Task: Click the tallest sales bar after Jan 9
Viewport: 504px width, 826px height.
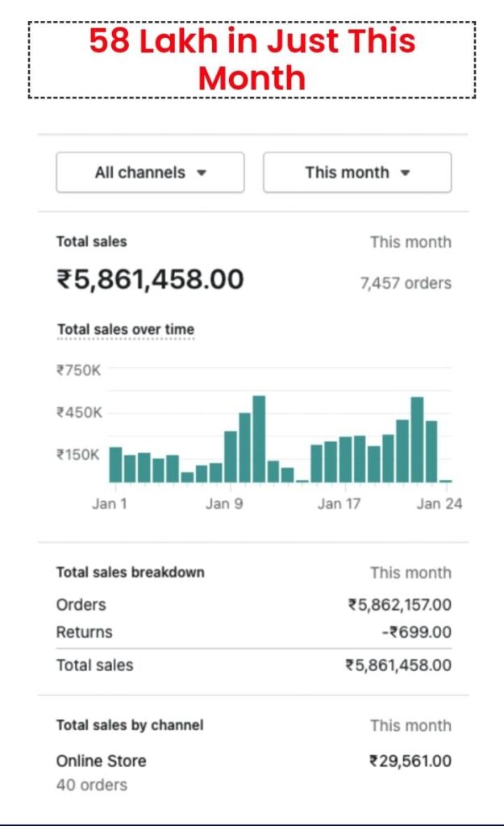Action: click(259, 439)
